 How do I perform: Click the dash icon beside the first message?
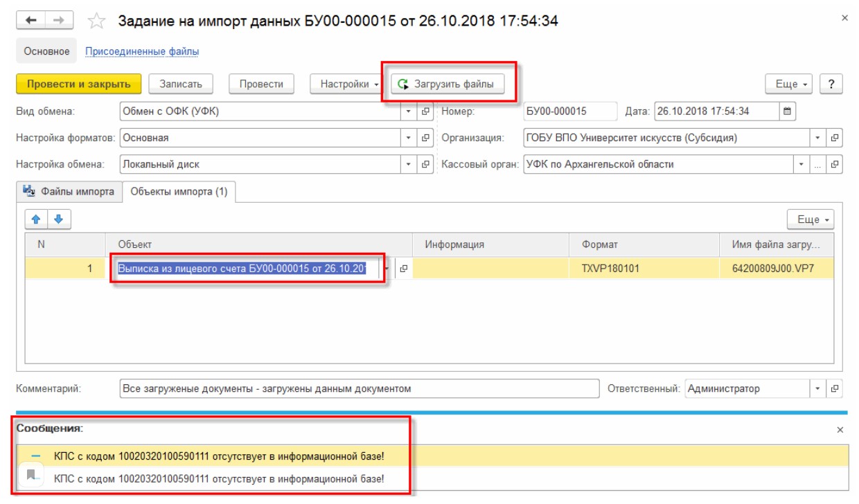coord(36,456)
